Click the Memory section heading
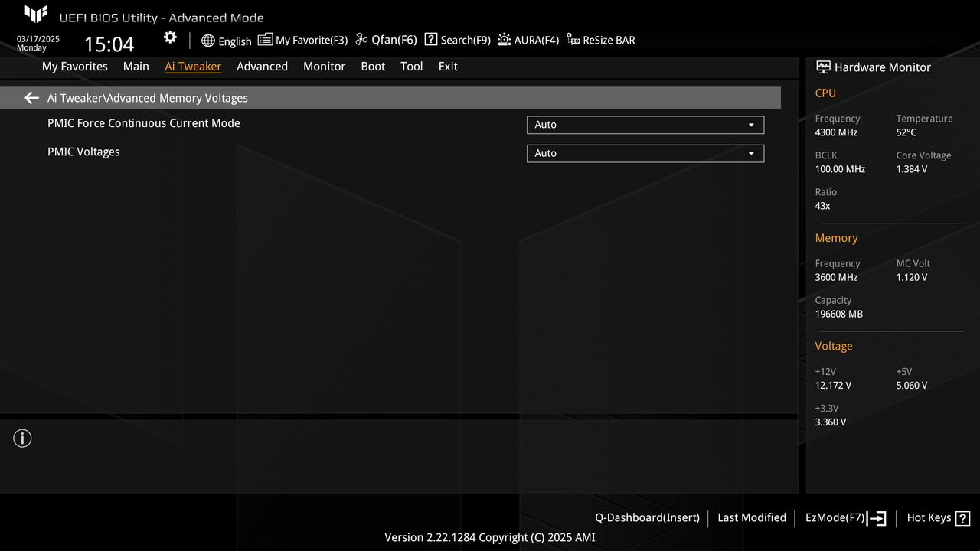Image resolution: width=980 pixels, height=551 pixels. (x=836, y=238)
